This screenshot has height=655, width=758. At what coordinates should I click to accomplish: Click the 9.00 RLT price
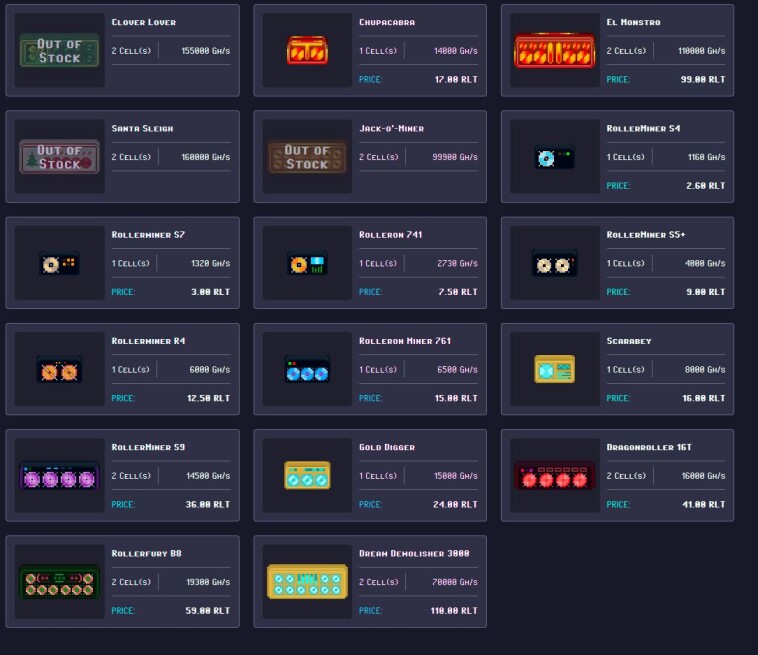pyautogui.click(x=706, y=292)
